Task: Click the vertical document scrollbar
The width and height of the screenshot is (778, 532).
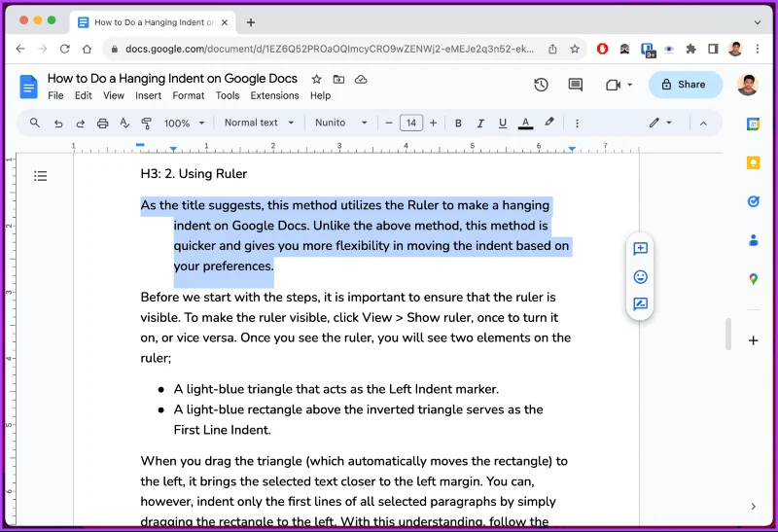Action: click(727, 334)
